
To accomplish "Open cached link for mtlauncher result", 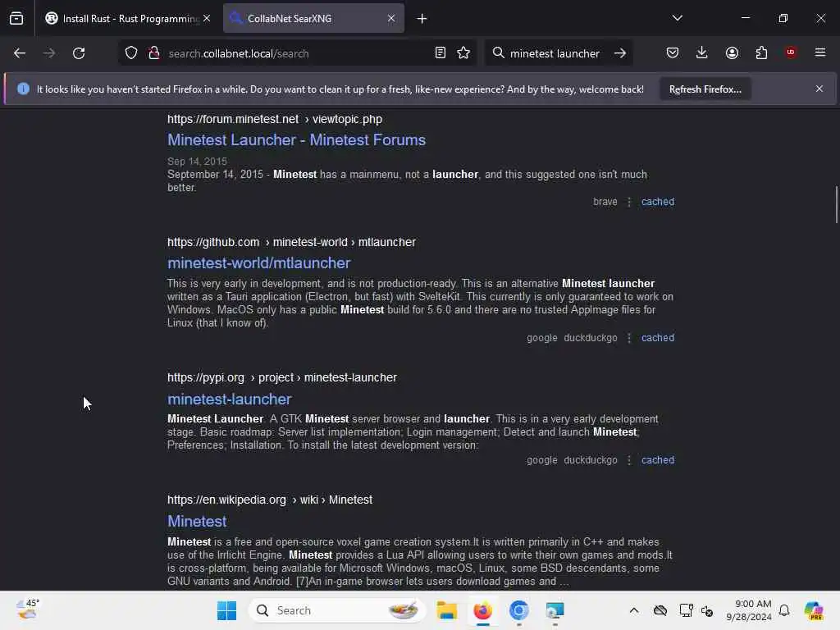I will 658,338.
